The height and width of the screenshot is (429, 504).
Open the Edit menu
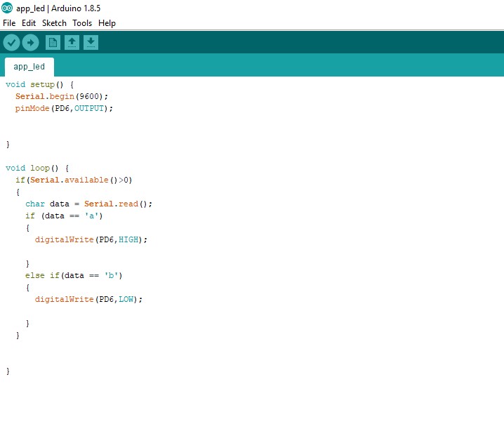point(29,23)
